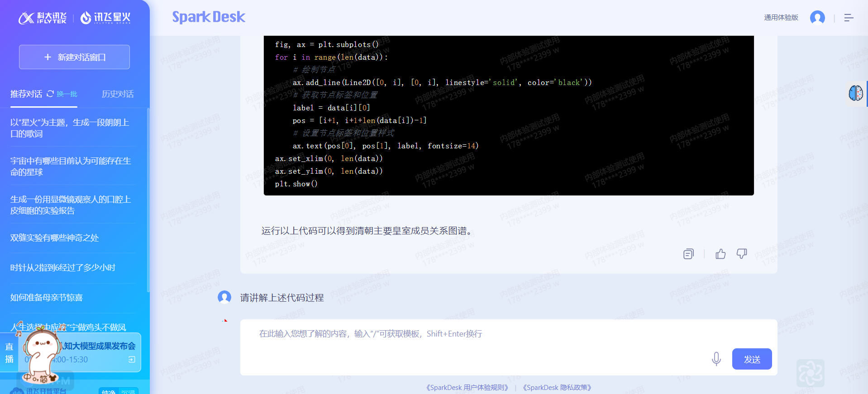Click the refresh icon beside 换一批

50,94
